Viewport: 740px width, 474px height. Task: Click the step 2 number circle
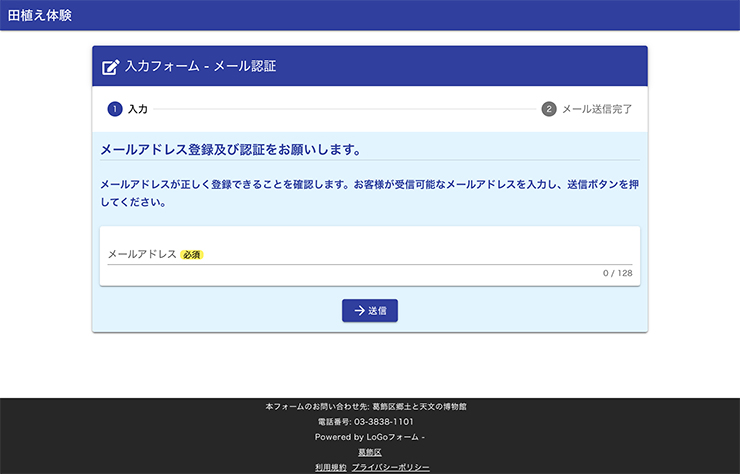pyautogui.click(x=549, y=109)
